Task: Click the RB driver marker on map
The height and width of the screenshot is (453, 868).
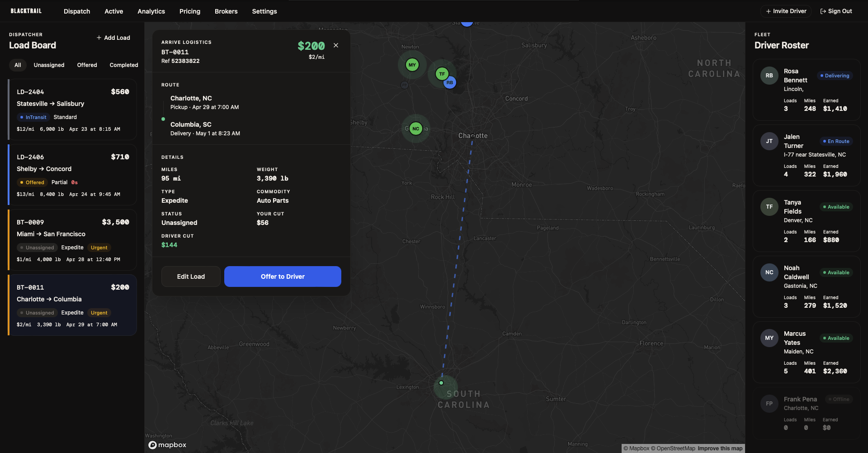Action: tap(449, 82)
